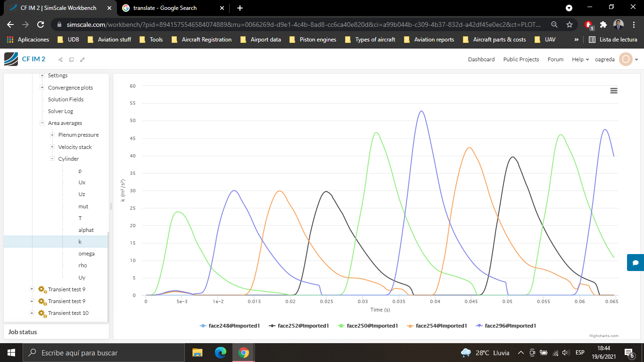The image size is (644, 362).
Task: Open a new browser tab with plus icon
Action: (240, 8)
